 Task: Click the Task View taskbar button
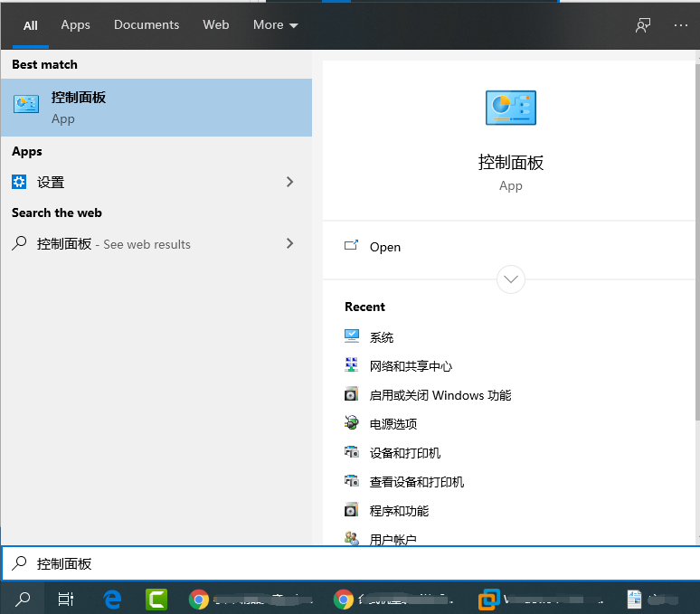[x=65, y=599]
